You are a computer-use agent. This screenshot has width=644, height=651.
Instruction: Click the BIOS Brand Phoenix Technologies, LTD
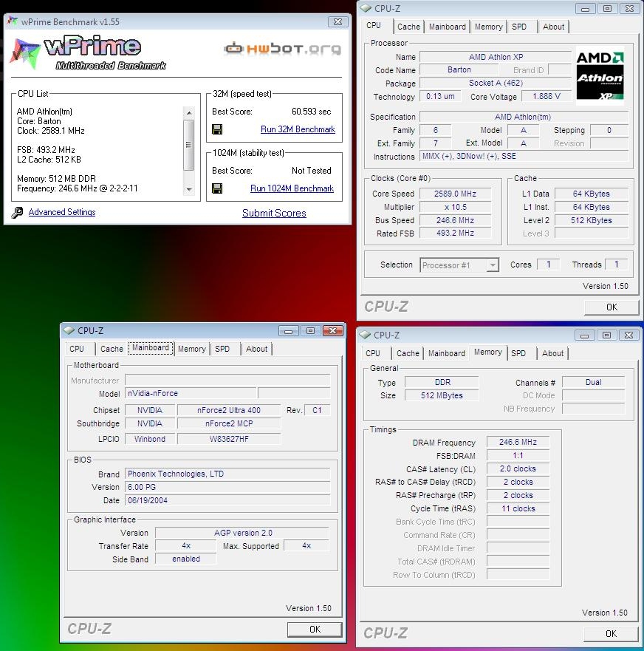pos(227,474)
